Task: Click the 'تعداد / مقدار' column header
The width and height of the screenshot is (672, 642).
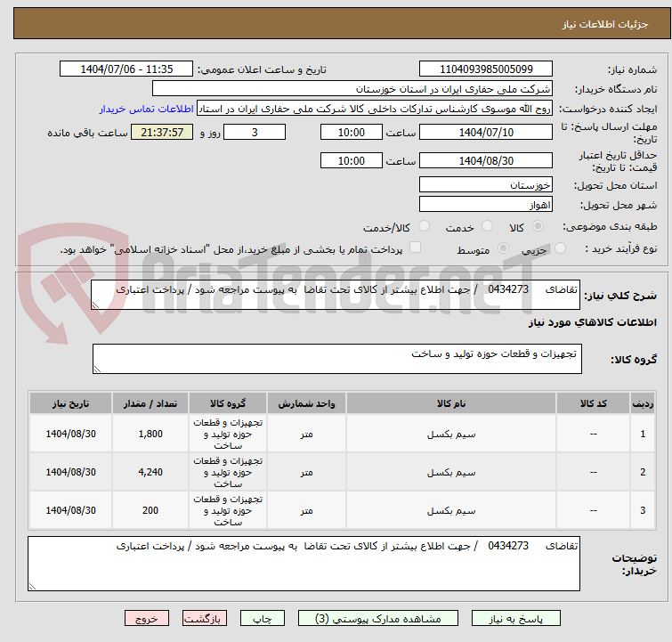Action: 150,403
